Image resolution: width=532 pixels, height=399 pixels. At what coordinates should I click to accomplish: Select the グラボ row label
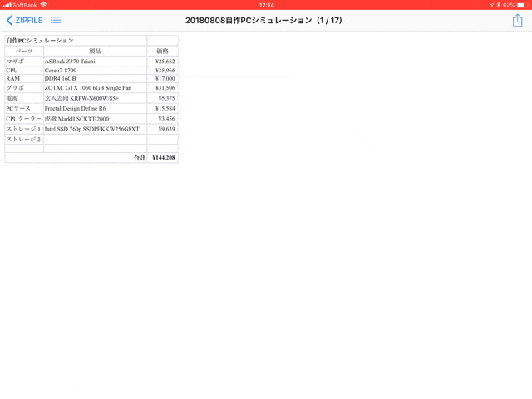(x=24, y=87)
